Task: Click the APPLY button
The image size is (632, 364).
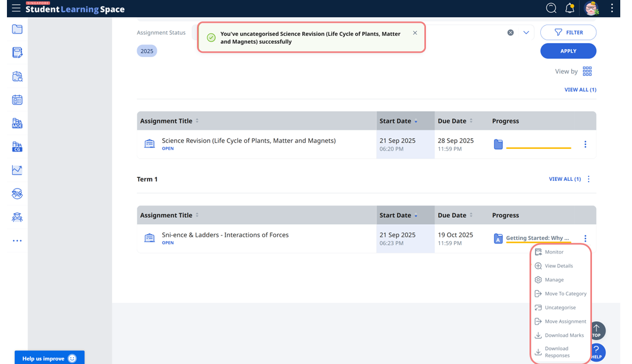Action: [568, 51]
